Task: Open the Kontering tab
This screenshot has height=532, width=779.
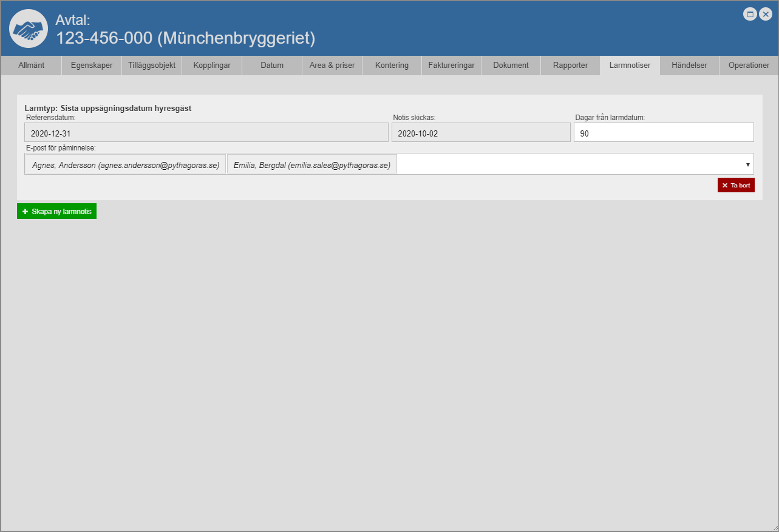Action: pos(392,66)
